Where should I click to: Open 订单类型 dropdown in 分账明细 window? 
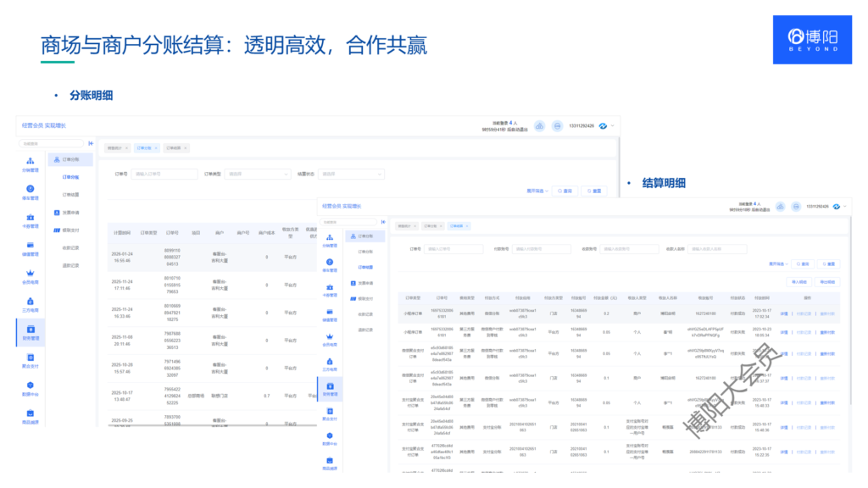tap(258, 175)
